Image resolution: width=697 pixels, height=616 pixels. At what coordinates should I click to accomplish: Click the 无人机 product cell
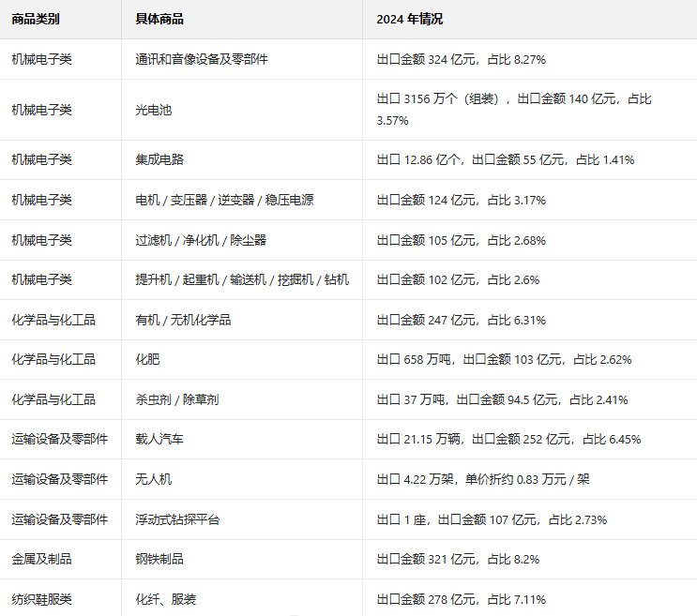tap(154, 479)
